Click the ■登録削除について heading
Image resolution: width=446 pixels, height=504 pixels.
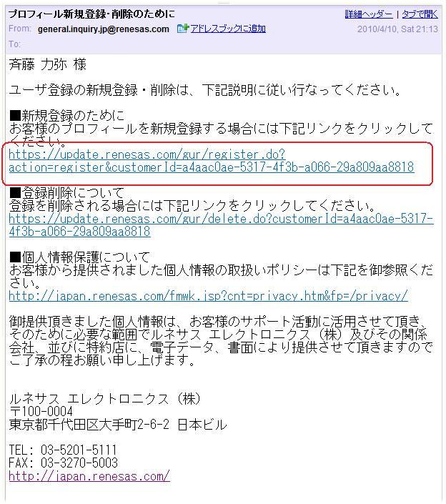(x=67, y=193)
